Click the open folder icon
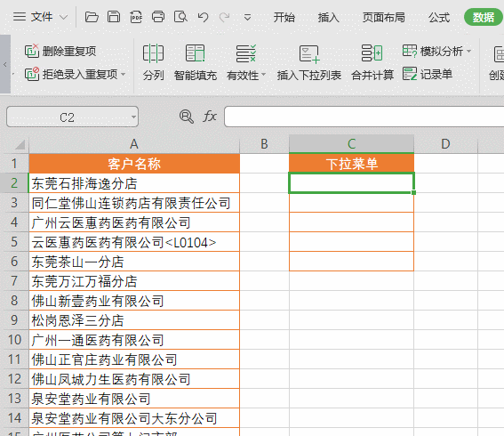The width and height of the screenshot is (504, 436). coord(92,17)
